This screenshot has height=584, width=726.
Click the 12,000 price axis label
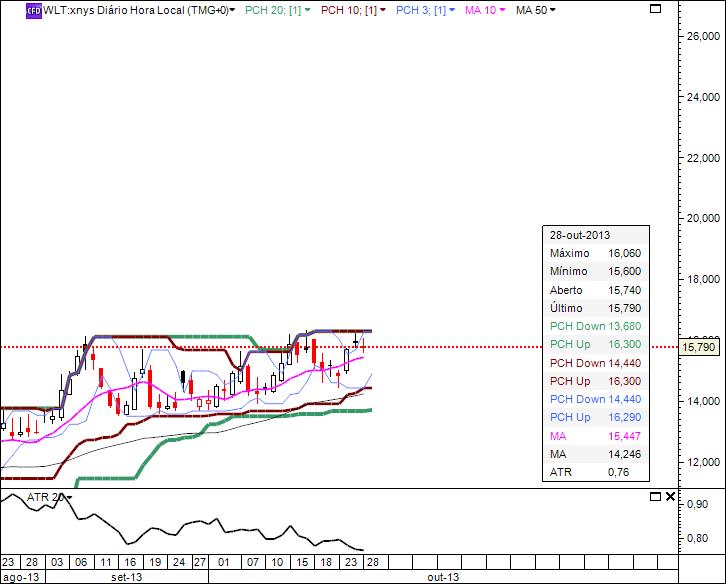tap(703, 462)
